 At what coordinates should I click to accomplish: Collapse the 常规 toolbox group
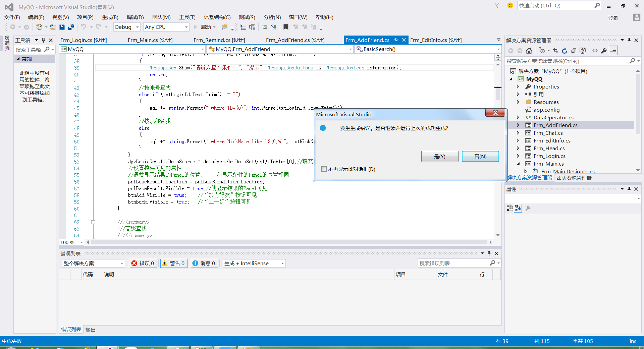coord(18,59)
